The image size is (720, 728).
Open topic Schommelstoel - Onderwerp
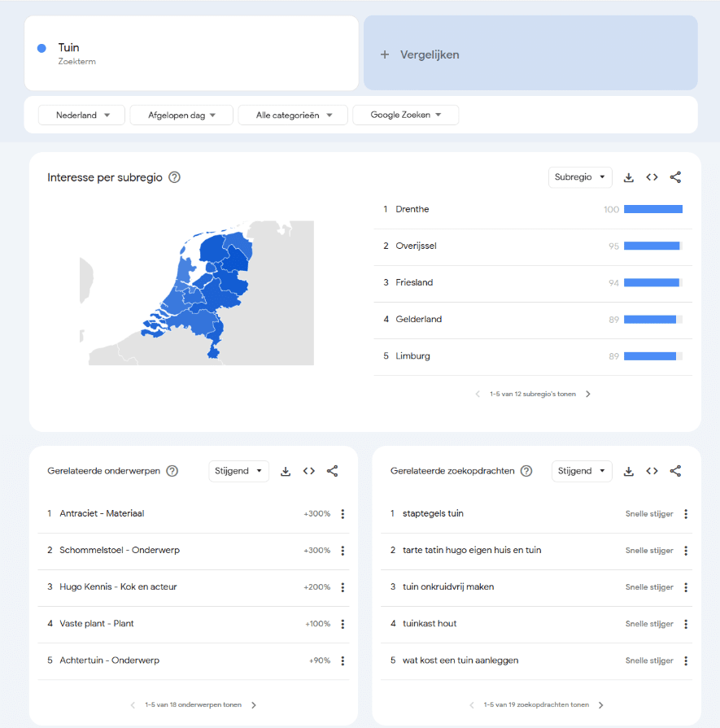click(x=120, y=551)
